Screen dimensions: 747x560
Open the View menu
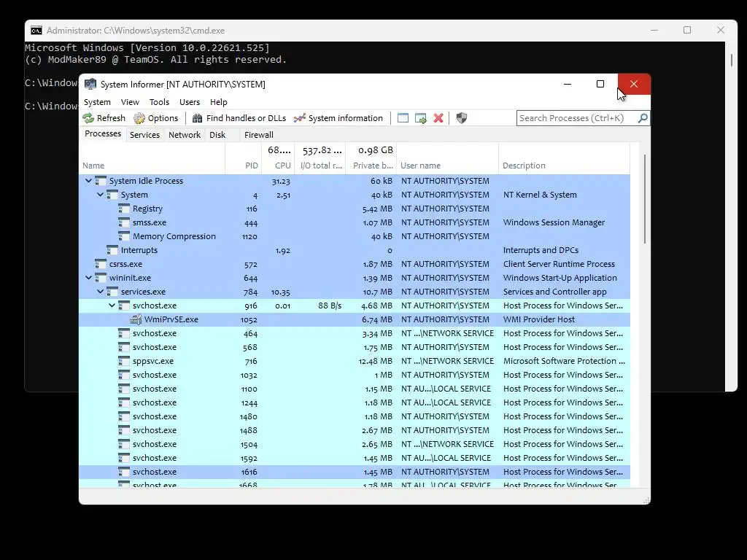click(130, 102)
